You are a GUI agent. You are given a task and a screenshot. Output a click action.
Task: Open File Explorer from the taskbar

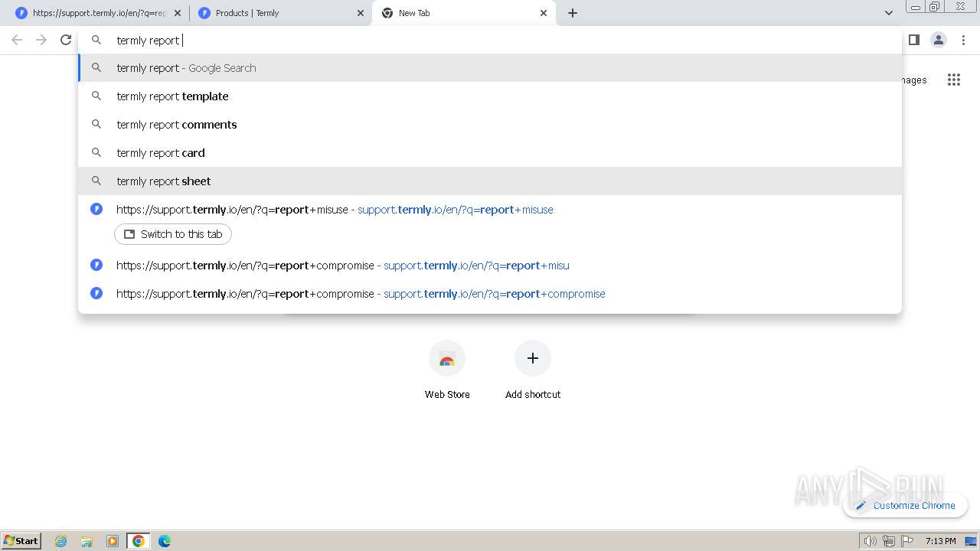[87, 541]
